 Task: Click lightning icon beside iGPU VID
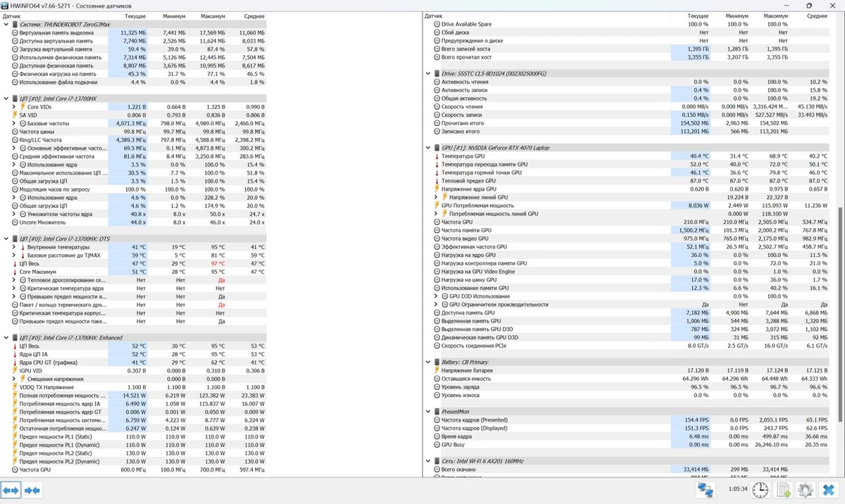click(x=15, y=370)
